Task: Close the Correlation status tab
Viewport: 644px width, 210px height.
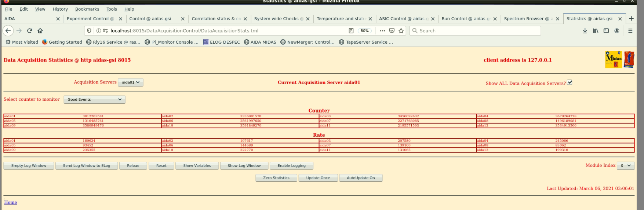Action: point(245,19)
